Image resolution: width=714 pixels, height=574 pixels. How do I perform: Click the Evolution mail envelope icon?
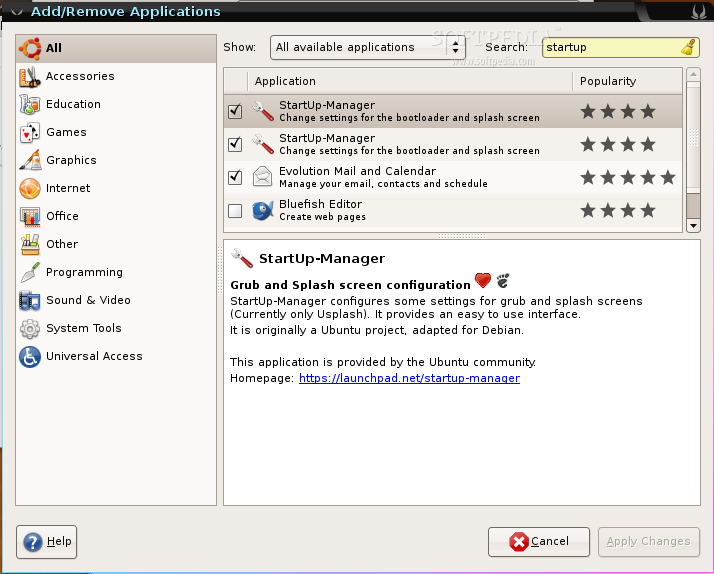click(263, 177)
